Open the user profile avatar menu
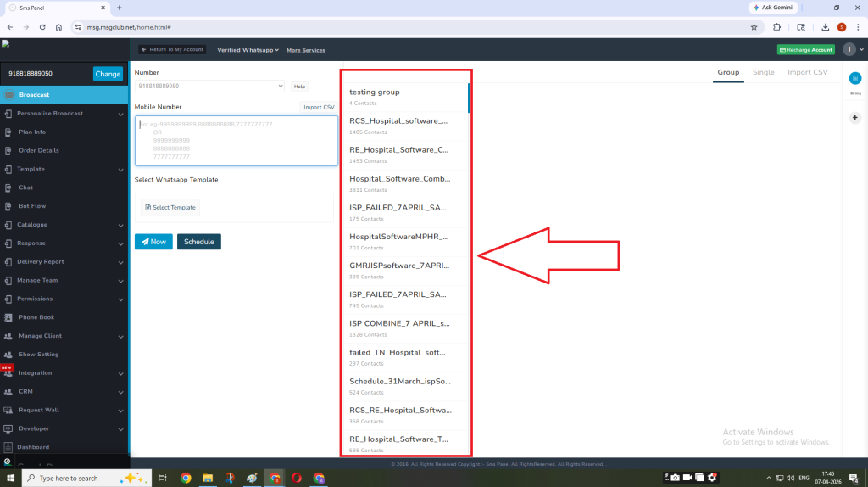Viewport: 868px width, 487px height. tap(849, 49)
